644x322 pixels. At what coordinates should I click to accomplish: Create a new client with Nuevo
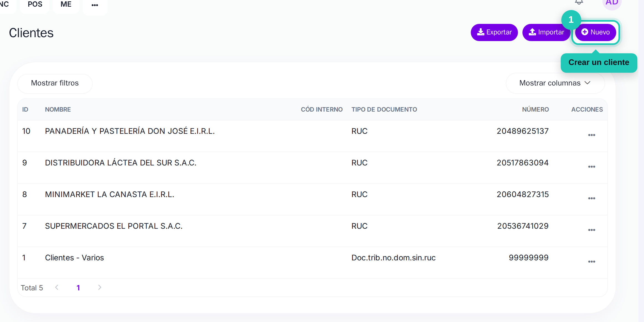click(595, 32)
